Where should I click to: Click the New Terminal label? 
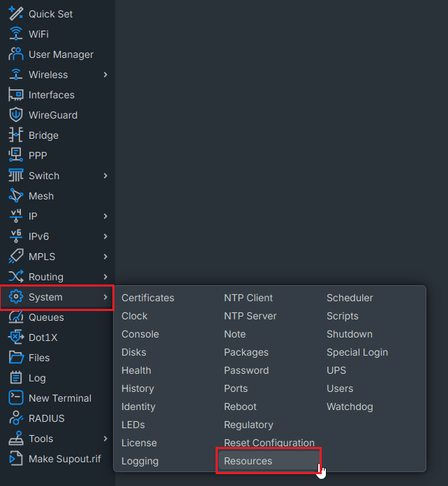coord(60,398)
